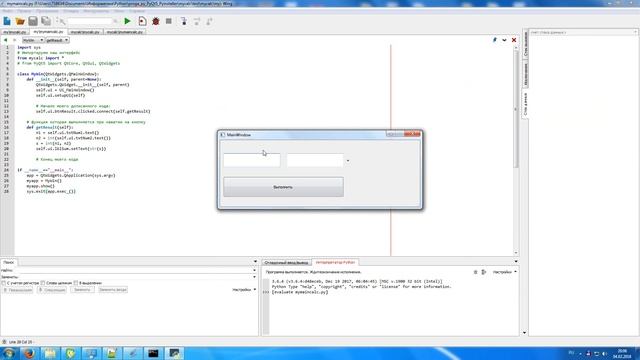The image size is (640, 360).
Task: Close the editor with the red X
Action: coord(514,40)
